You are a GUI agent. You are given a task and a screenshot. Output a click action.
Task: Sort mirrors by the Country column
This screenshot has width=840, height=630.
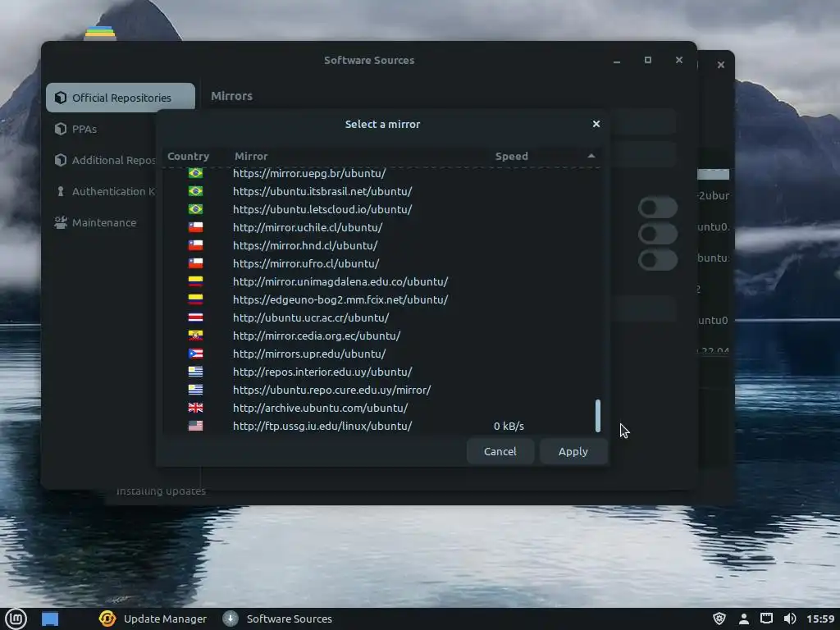[188, 156]
